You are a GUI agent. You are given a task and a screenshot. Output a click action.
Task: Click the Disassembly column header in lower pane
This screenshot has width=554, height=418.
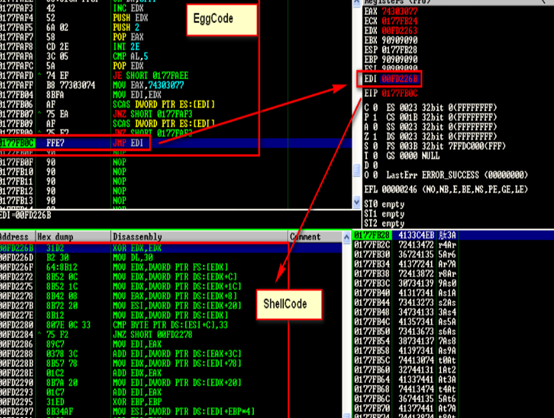click(199, 237)
